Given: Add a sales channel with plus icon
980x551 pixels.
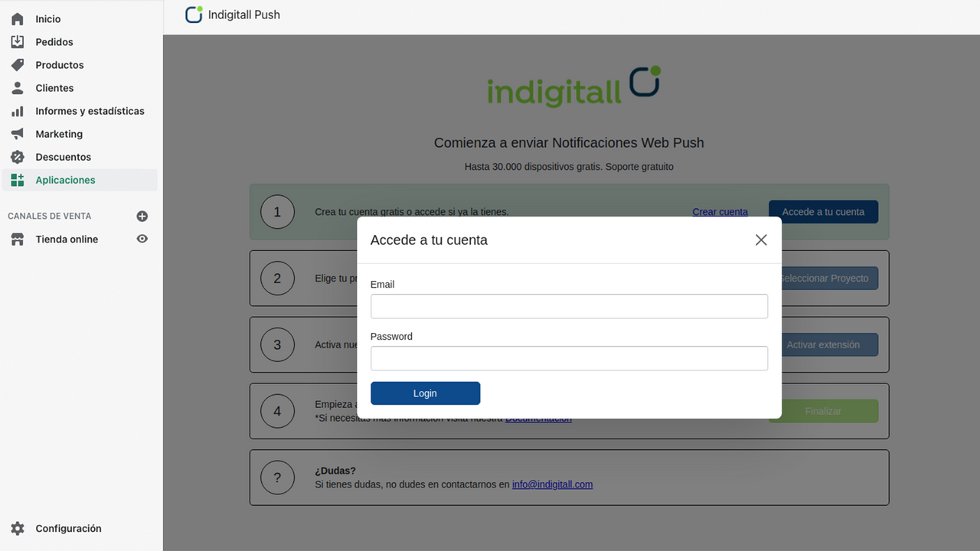Looking at the screenshot, I should [142, 217].
